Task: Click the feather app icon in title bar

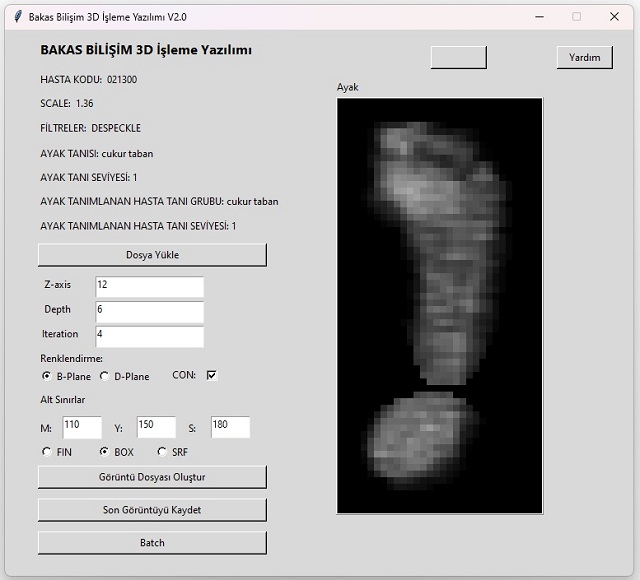Action: 18,17
